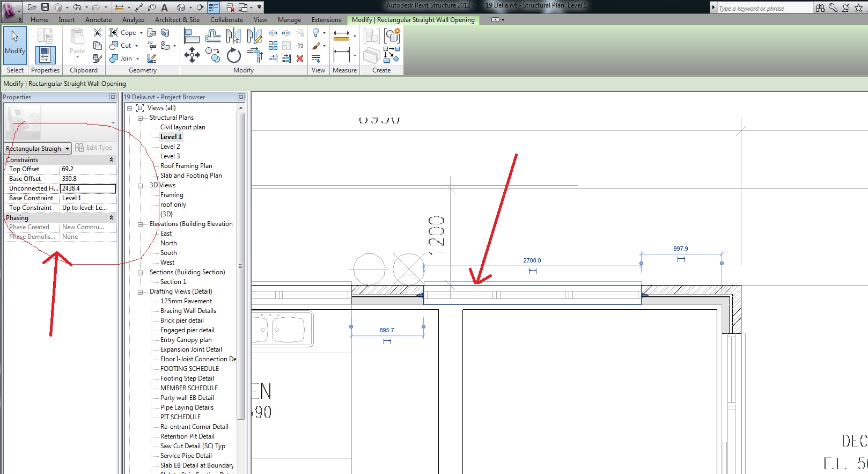Toggle the Properties palette button
The height and width of the screenshot is (474, 868).
click(x=45, y=55)
